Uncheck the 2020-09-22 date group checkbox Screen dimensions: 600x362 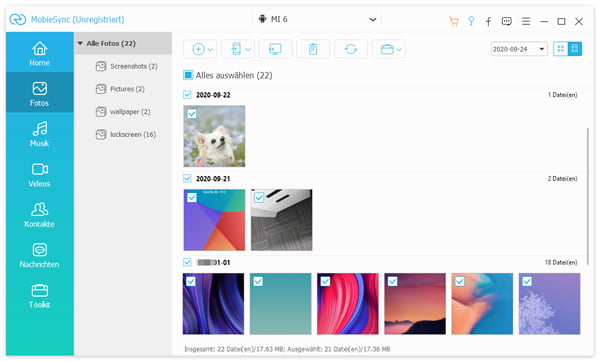click(187, 95)
